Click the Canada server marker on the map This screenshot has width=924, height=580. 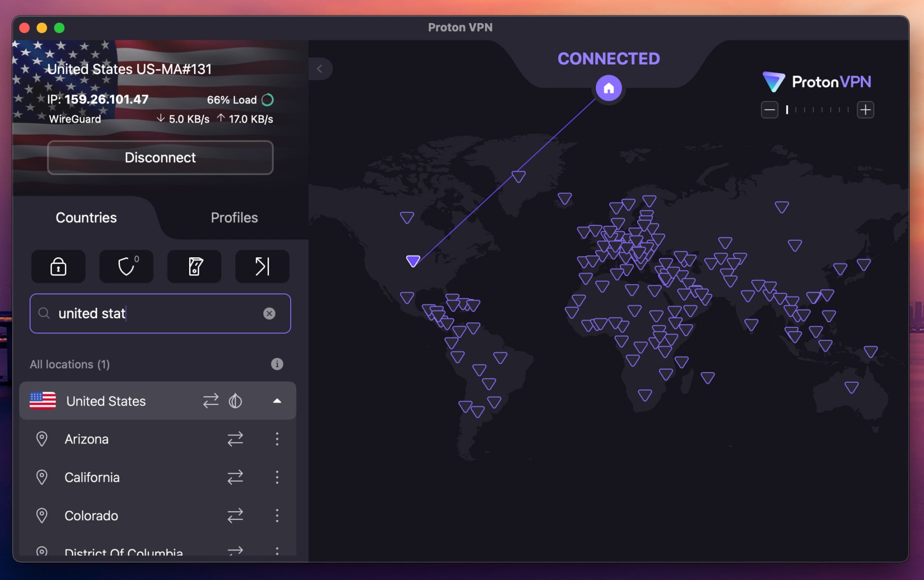(x=407, y=217)
